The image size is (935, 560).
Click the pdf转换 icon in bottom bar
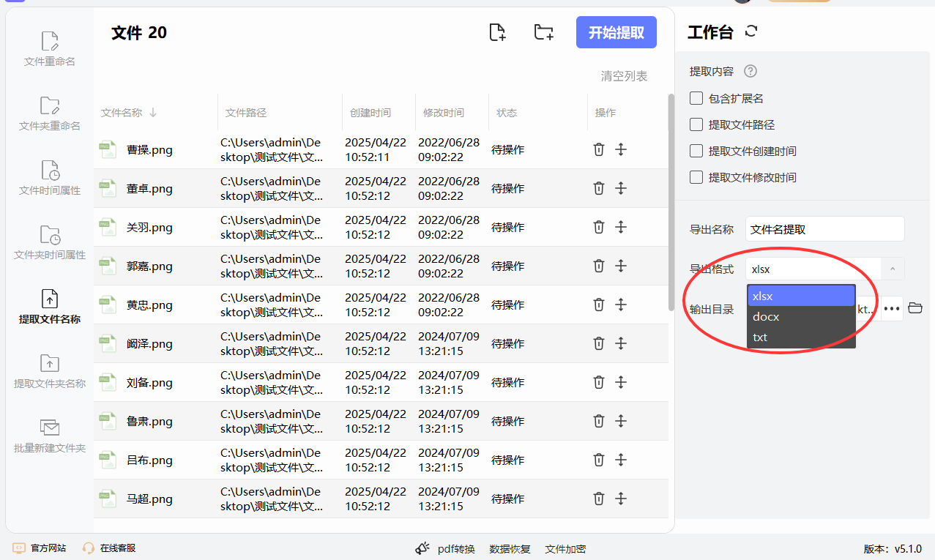(422, 548)
